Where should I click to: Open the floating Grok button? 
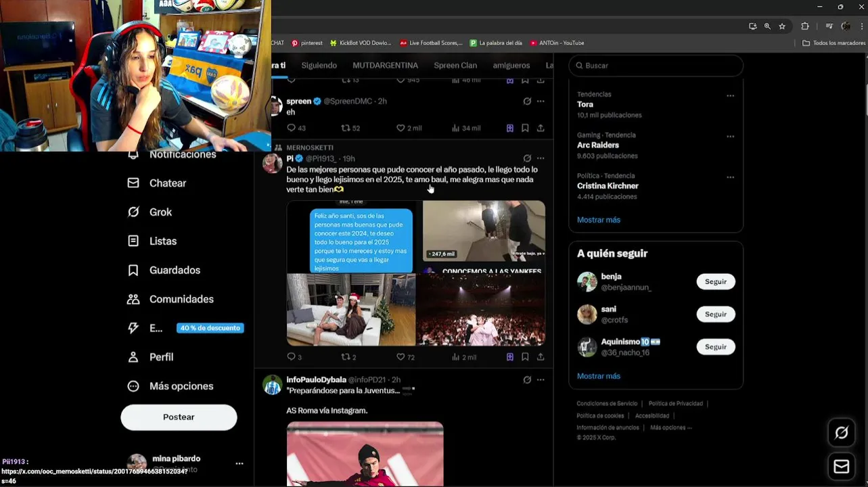click(841, 433)
